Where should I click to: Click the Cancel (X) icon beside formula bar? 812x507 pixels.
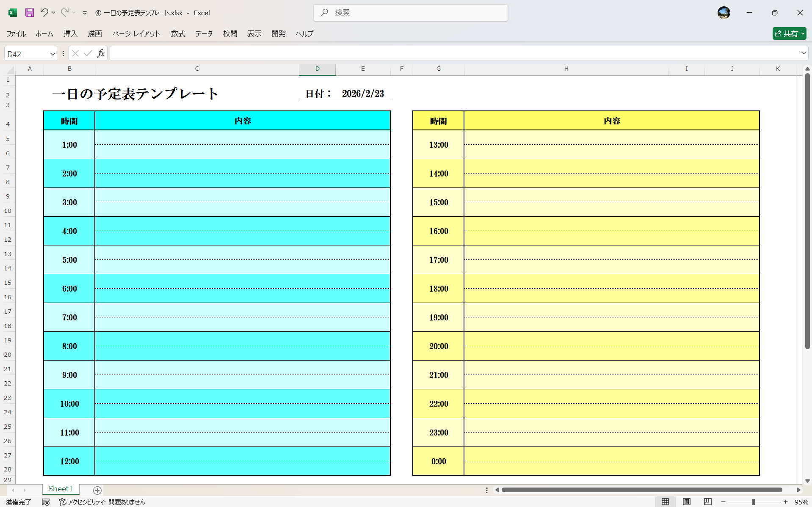75,53
